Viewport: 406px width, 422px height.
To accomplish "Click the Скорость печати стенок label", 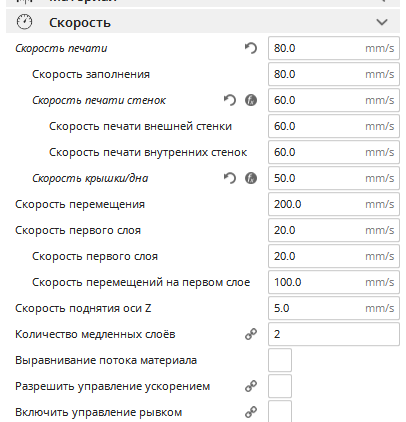I will point(99,100).
